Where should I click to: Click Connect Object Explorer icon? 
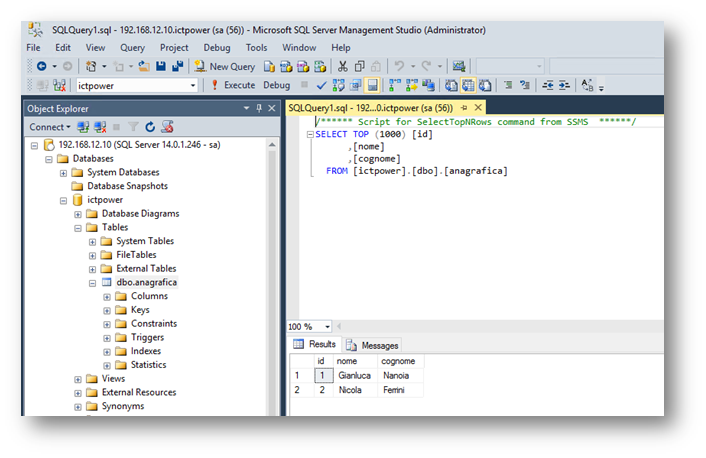tap(83, 127)
